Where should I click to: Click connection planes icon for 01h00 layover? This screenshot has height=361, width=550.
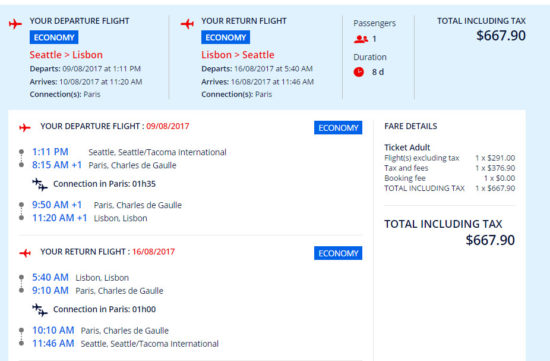click(40, 310)
